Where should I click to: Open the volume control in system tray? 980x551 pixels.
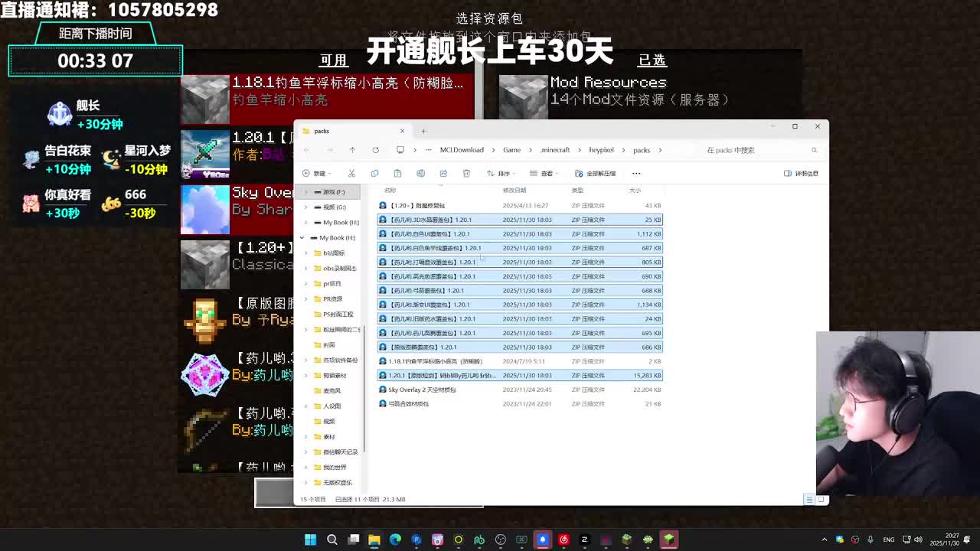918,540
